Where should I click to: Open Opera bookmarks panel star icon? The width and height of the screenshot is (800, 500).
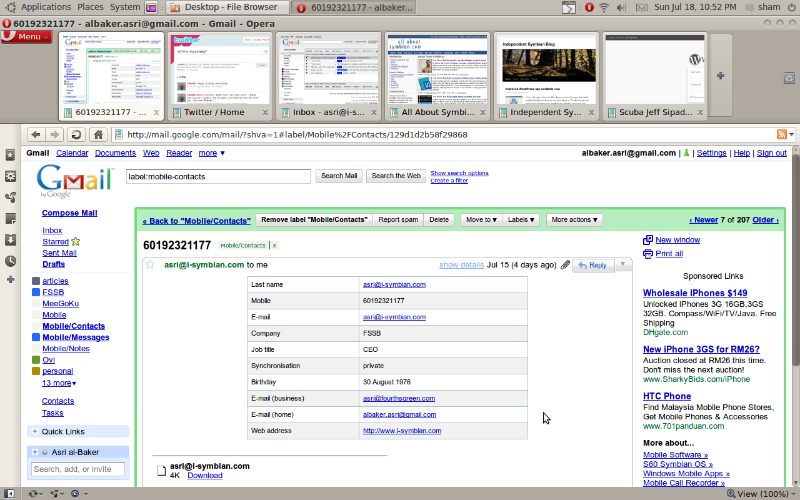tap(10, 155)
